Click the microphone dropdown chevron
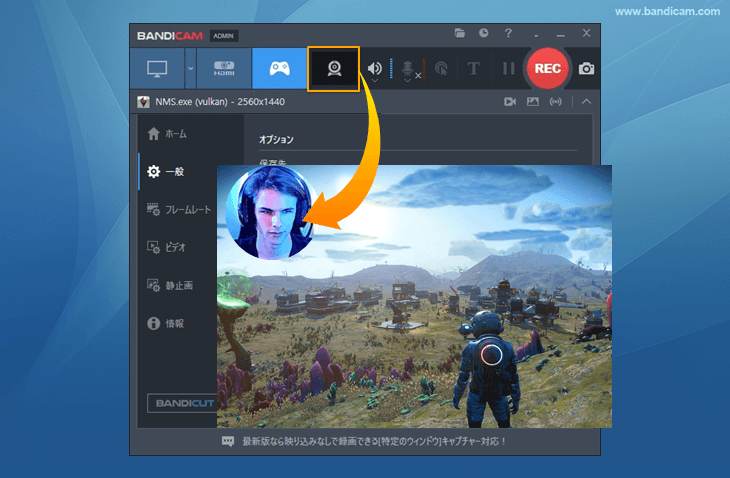 [x=407, y=81]
